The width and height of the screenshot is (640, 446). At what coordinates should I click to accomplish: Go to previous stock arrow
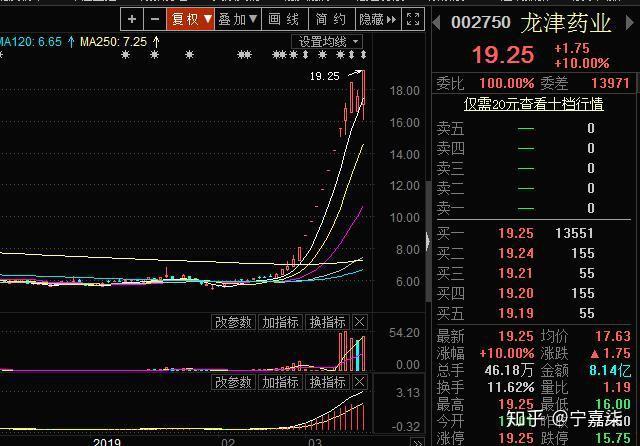pos(436,22)
